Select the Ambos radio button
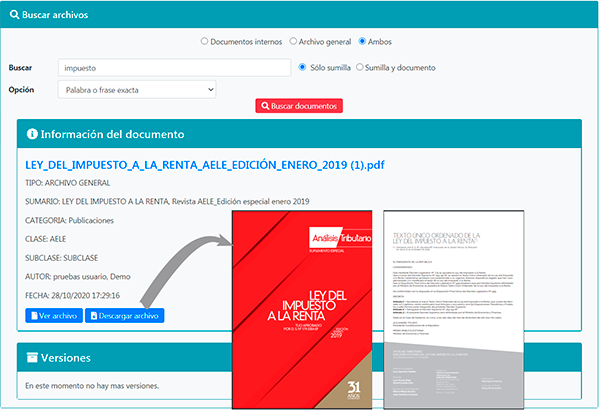The height and width of the screenshot is (413, 600). click(x=362, y=41)
